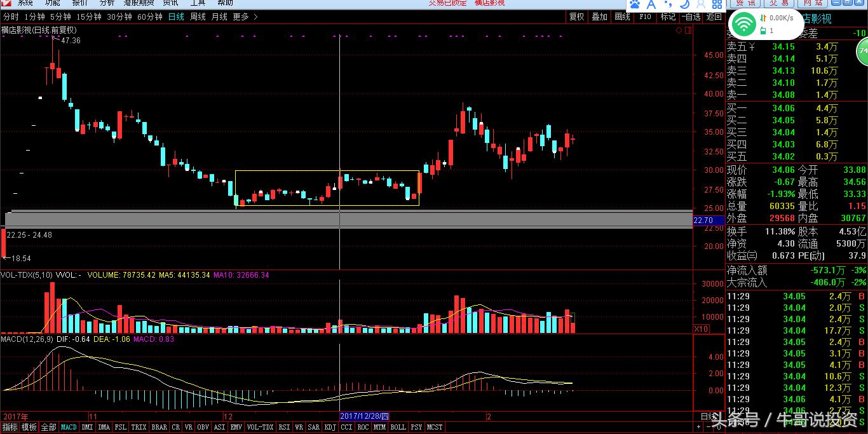This screenshot has width=868, height=434.
Task: Switch to the BOLL indicator tab
Action: 398,428
